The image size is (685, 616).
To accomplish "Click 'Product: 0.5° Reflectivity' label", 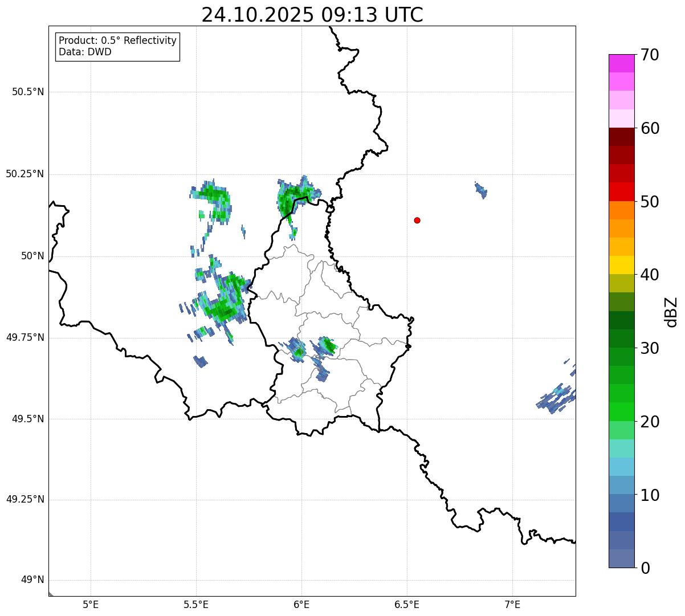I will click(118, 40).
